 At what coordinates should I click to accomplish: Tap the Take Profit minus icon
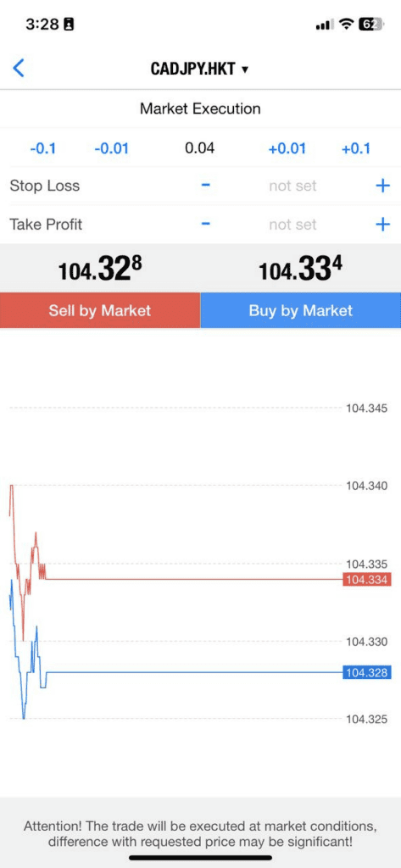(x=205, y=224)
